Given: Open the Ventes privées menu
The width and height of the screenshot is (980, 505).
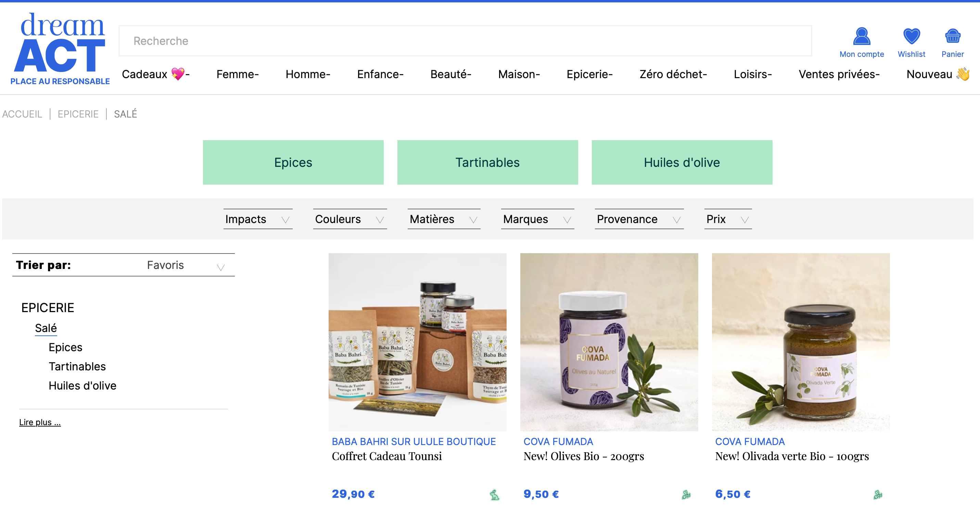Looking at the screenshot, I should tap(839, 74).
